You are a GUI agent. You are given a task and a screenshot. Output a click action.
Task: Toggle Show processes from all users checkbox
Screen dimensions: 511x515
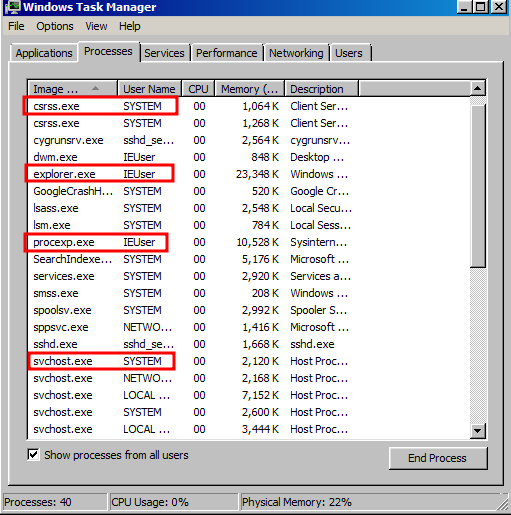[33, 455]
